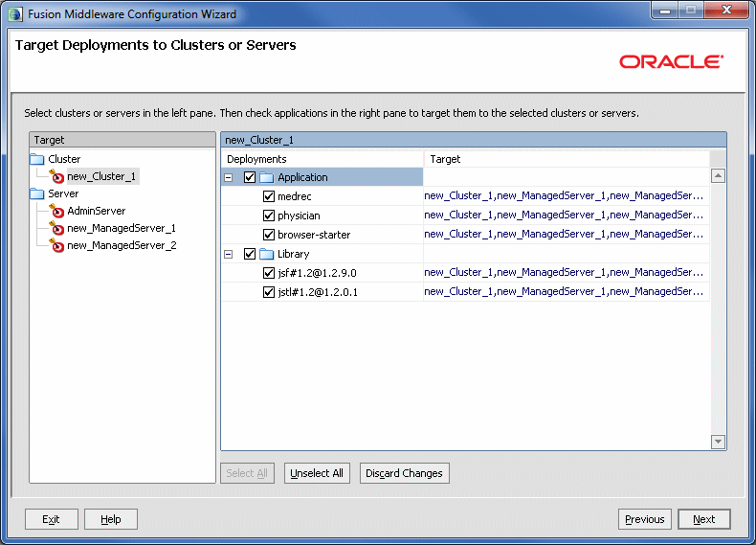Click the disabled Select All button

(x=247, y=473)
